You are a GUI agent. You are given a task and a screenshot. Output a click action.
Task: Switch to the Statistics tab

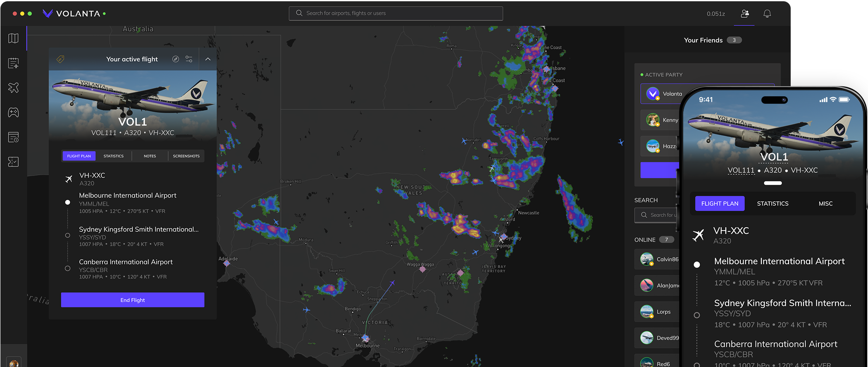[x=114, y=156]
